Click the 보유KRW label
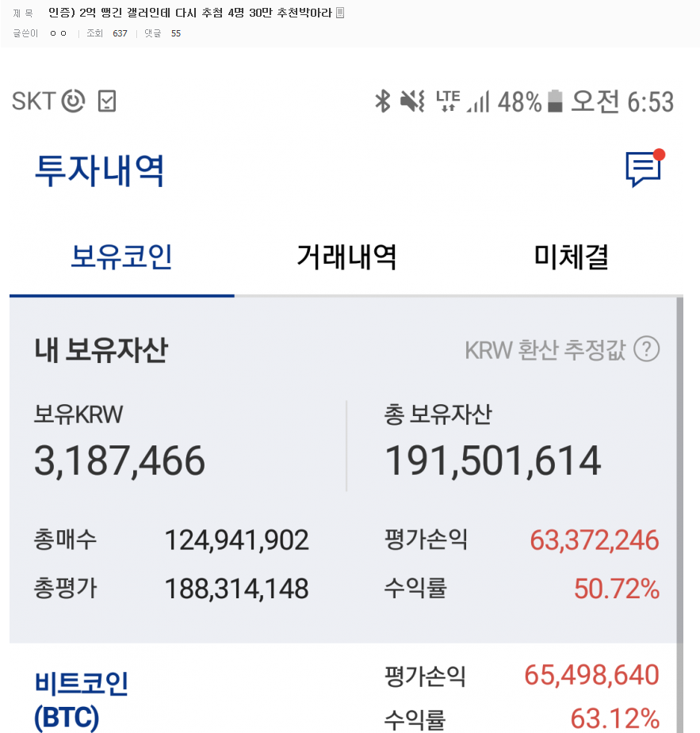Viewport: 700px width, 733px height. (78, 414)
